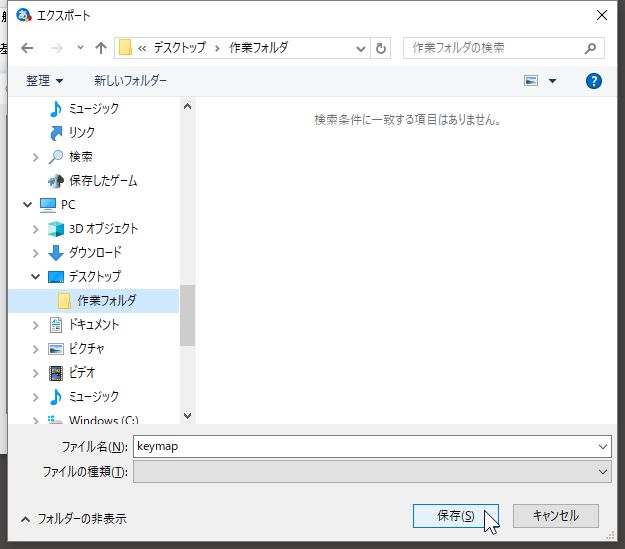Image resolution: width=625 pixels, height=549 pixels.
Task: Select 保存したゲーム in the sidebar
Action: pos(103,181)
